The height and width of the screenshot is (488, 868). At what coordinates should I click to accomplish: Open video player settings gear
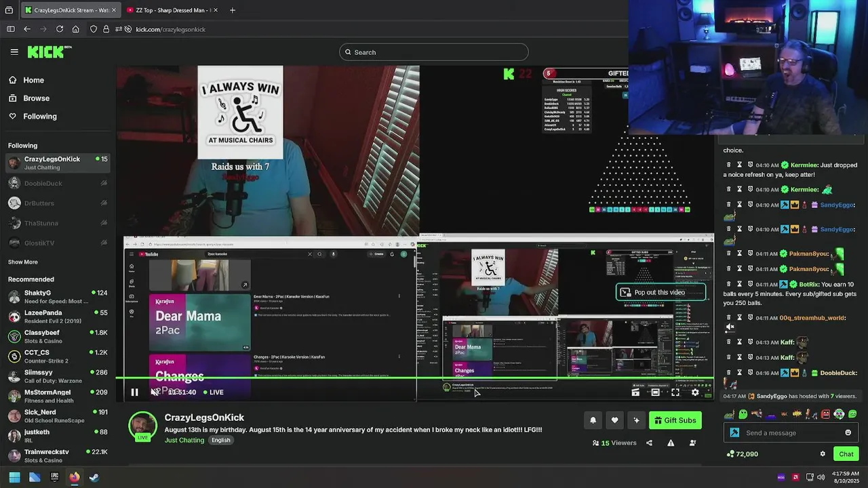coord(695,392)
